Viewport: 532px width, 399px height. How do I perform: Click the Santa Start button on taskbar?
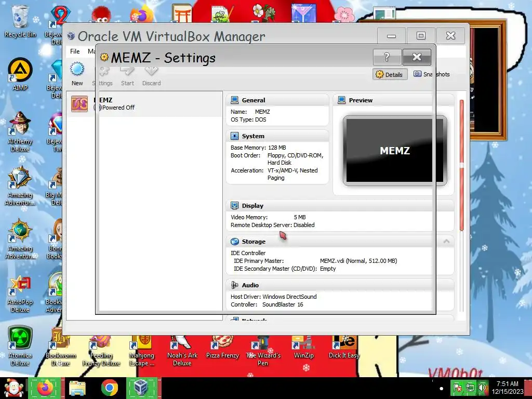point(14,388)
